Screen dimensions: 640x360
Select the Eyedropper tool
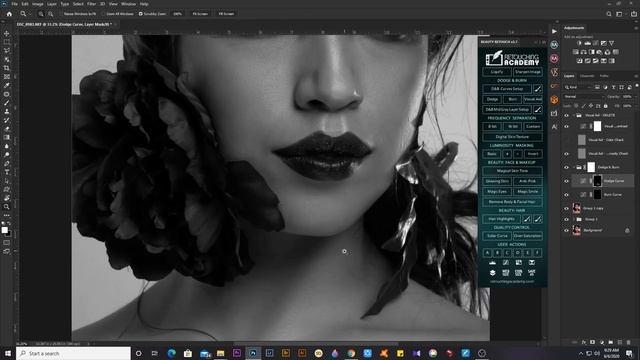(7, 85)
